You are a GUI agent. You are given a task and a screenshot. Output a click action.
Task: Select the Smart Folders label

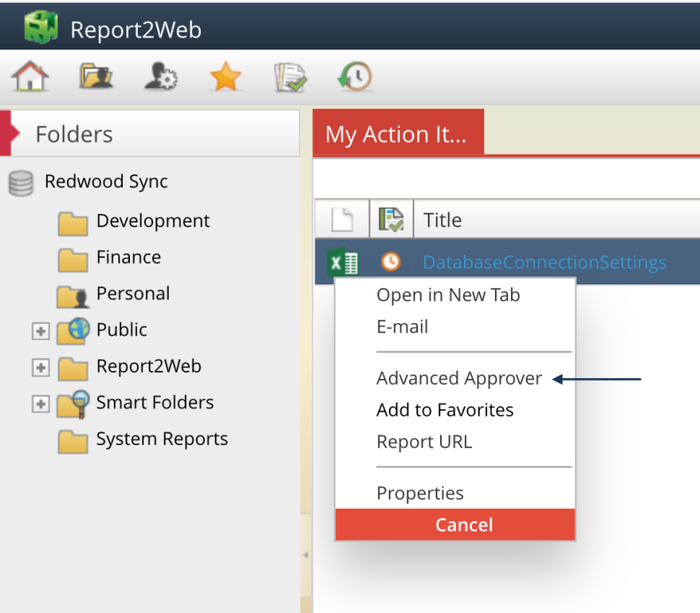(x=155, y=403)
